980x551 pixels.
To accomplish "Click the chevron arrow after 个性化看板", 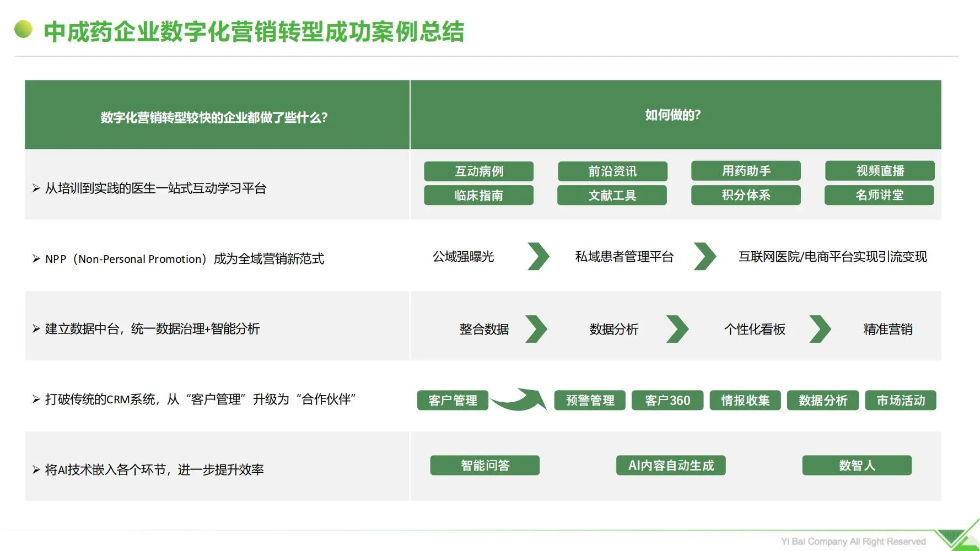I will (820, 329).
